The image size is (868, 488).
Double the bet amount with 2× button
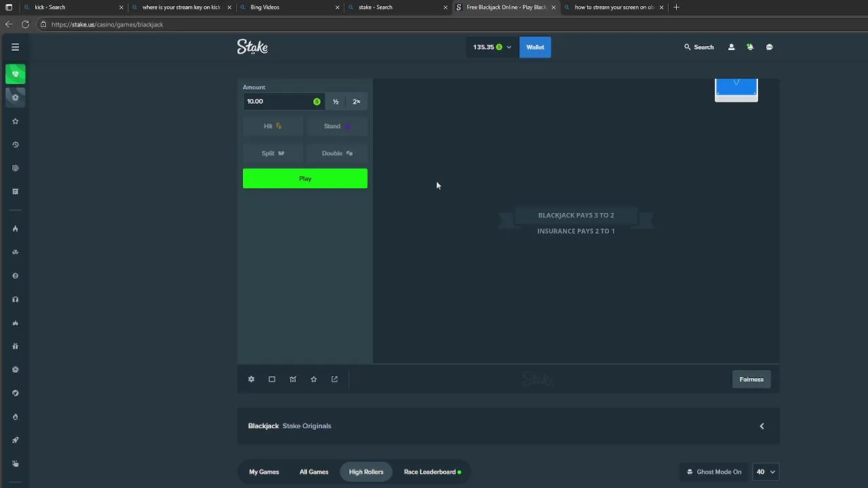click(357, 102)
